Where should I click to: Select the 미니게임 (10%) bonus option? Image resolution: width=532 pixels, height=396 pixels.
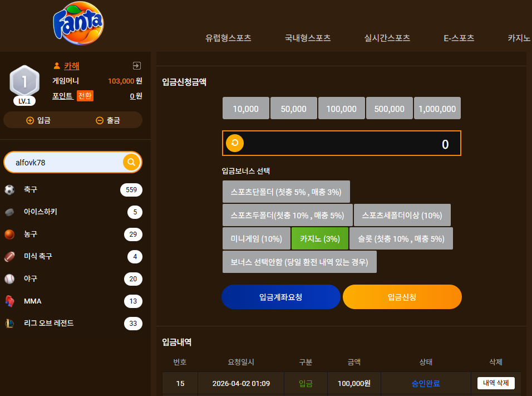tap(256, 239)
